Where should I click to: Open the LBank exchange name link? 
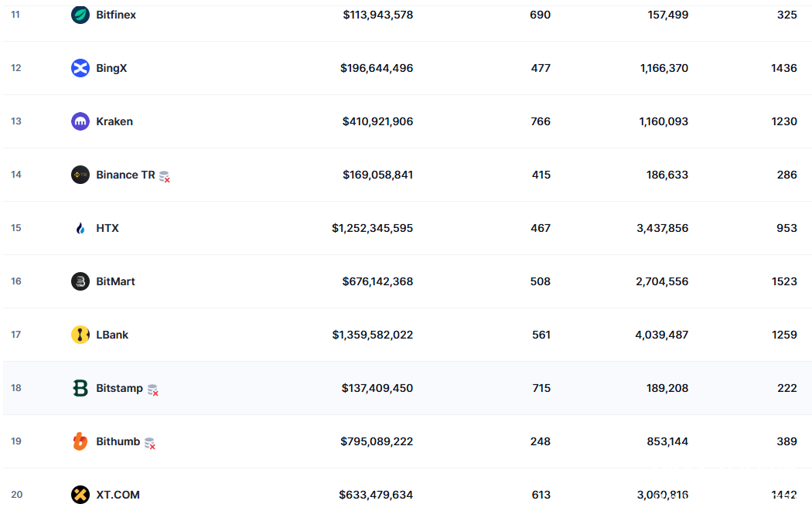tap(112, 335)
